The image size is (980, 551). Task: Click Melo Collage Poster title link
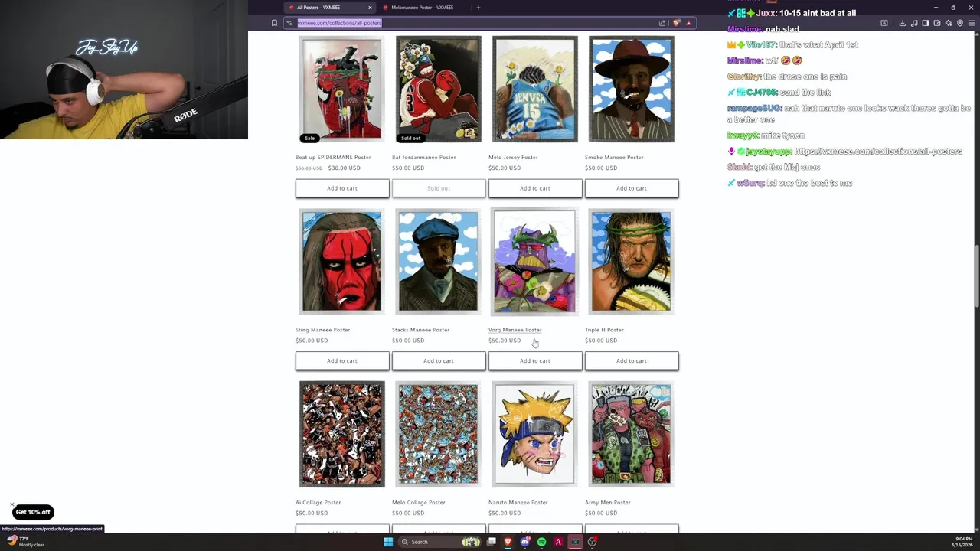click(x=419, y=503)
